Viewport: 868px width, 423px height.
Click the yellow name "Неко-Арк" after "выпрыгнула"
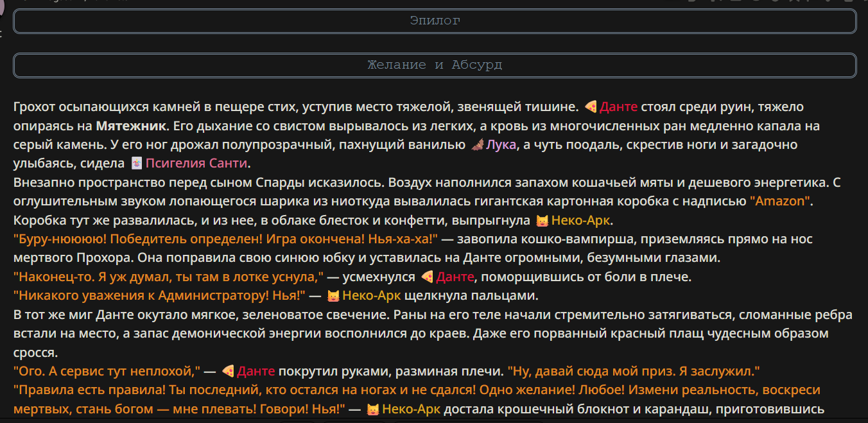[581, 221]
